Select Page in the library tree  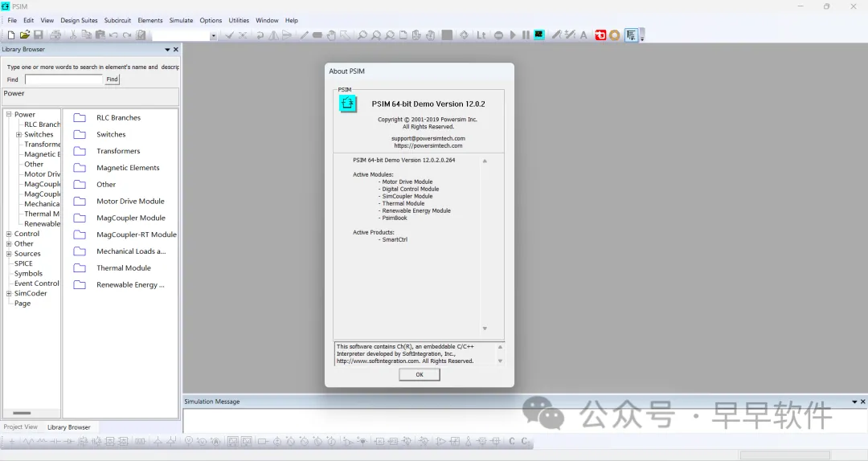[x=23, y=304]
